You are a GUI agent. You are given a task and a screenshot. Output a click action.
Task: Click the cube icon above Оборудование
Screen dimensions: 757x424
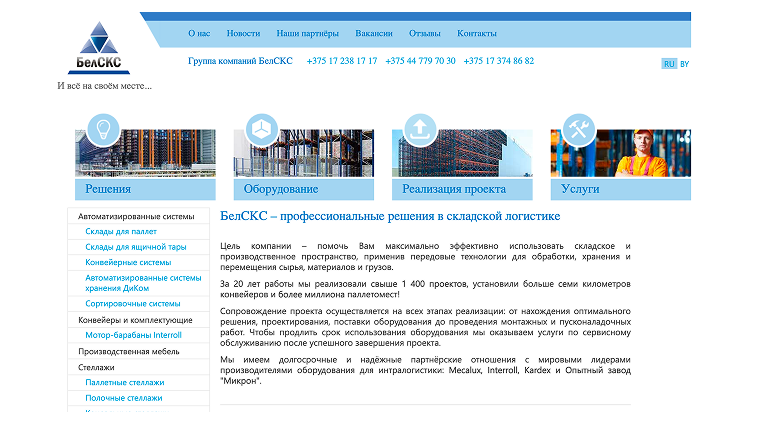pyautogui.click(x=262, y=130)
